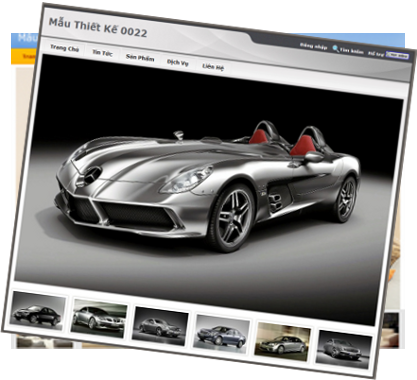Select the second silver coupe thumbnail
Viewport: 417px width, 380px height.
pos(99,318)
